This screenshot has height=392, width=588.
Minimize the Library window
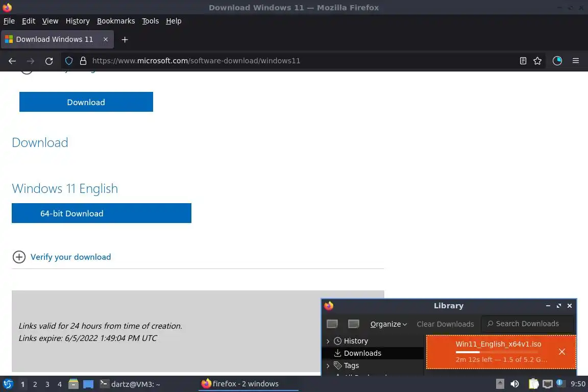coord(548,306)
